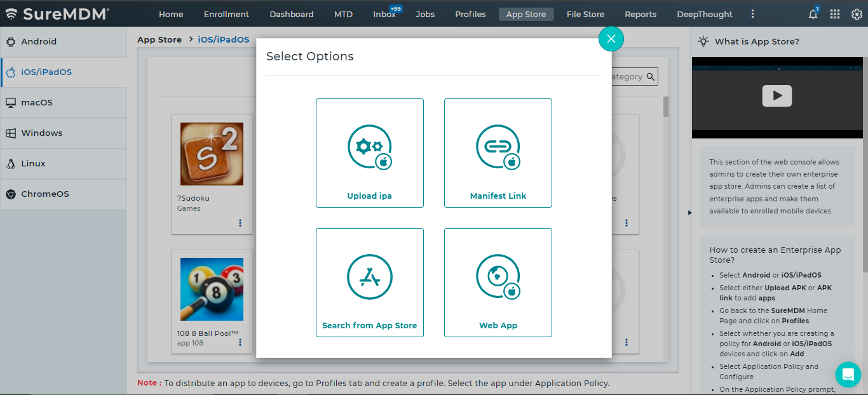Open the MTD section
The image size is (868, 395).
coord(343,14)
